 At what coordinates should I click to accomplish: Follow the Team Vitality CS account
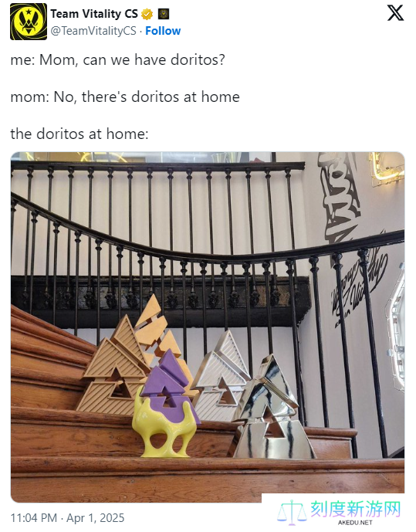click(163, 31)
